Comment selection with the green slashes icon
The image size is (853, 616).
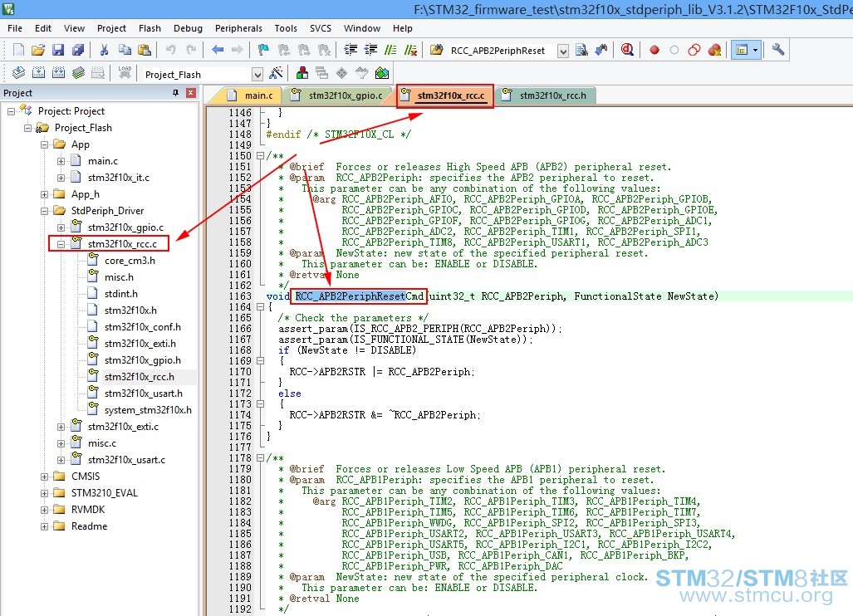tap(390, 50)
